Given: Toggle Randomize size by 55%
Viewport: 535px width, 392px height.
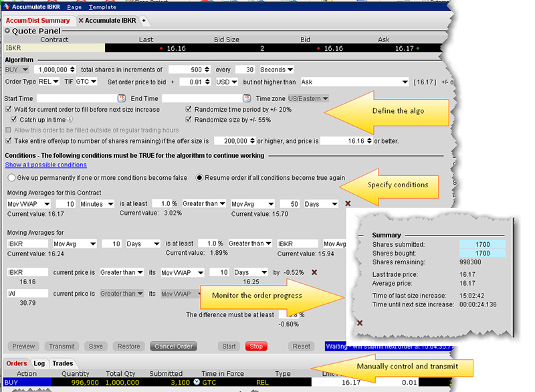Looking at the screenshot, I should 189,120.
